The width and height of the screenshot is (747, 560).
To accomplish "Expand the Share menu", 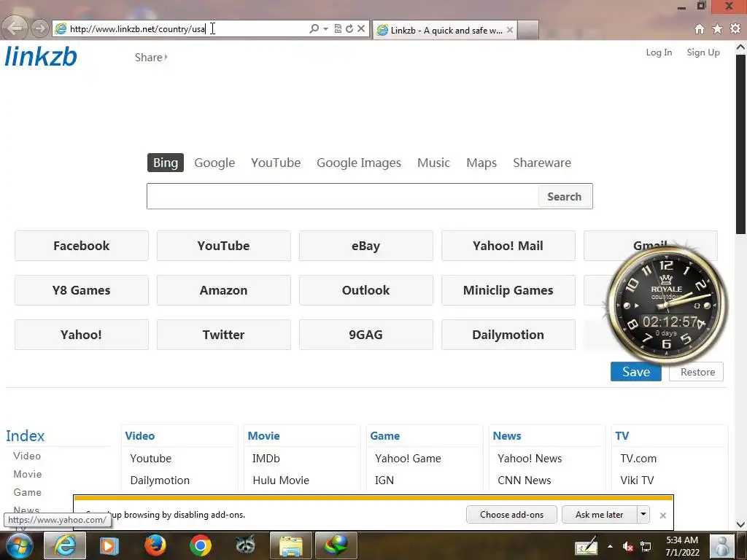I will pyautogui.click(x=151, y=57).
